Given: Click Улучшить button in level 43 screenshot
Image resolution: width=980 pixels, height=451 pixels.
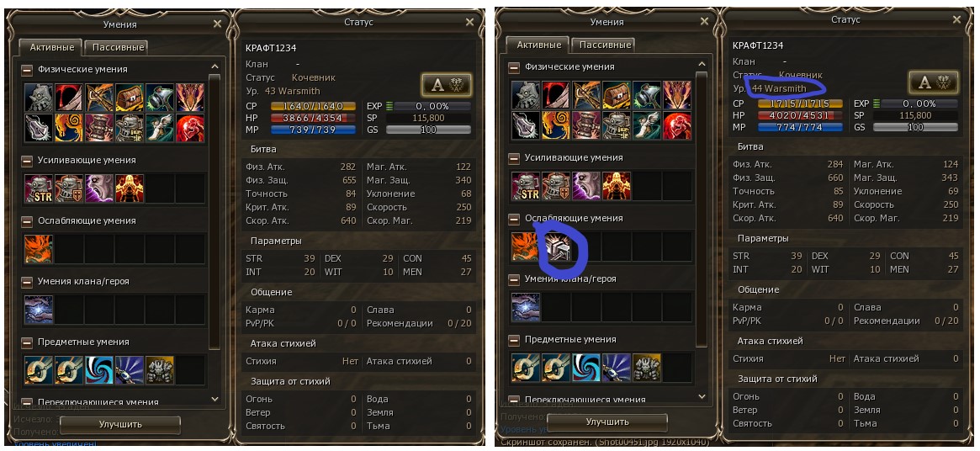Looking at the screenshot, I should (120, 424).
